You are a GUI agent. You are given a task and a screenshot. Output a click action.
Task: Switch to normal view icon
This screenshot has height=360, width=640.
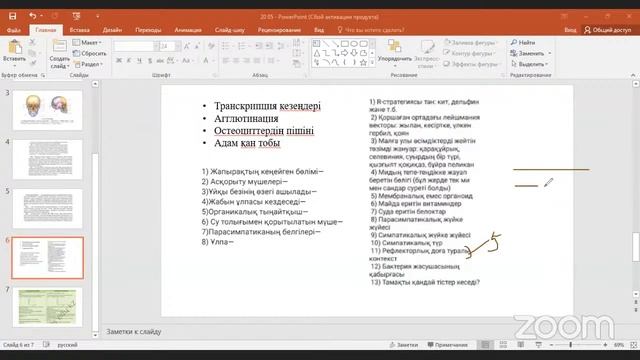(485, 345)
